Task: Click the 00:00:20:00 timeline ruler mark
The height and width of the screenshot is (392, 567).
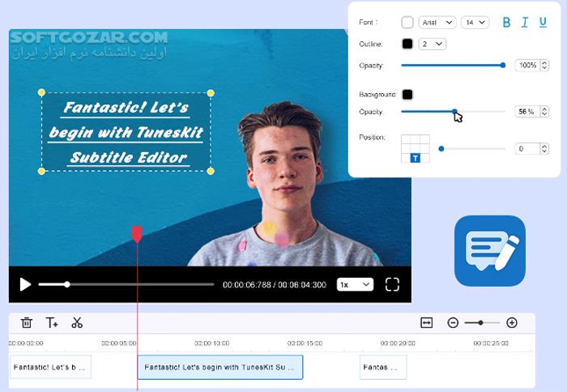Action: pyautogui.click(x=398, y=343)
